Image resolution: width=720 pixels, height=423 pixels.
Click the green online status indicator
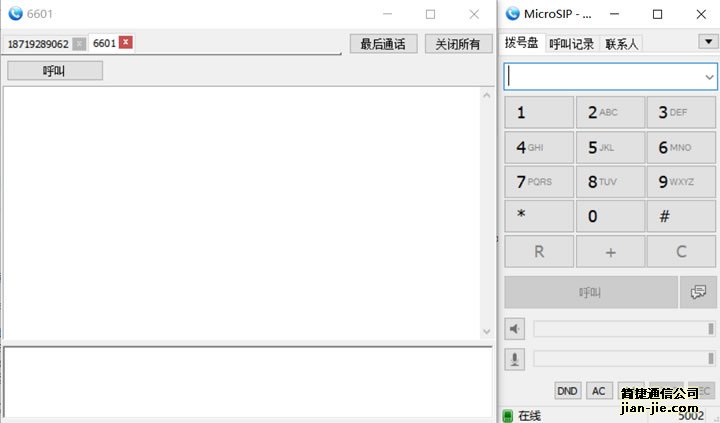[507, 415]
